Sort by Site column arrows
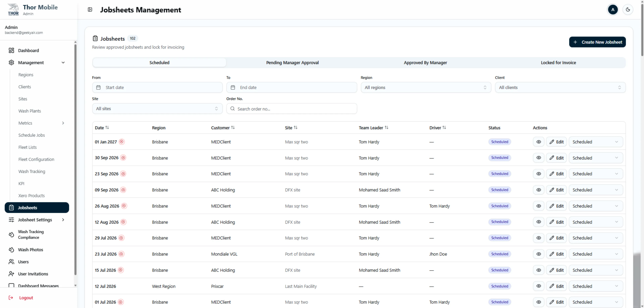The width and height of the screenshot is (644, 308). click(x=296, y=127)
